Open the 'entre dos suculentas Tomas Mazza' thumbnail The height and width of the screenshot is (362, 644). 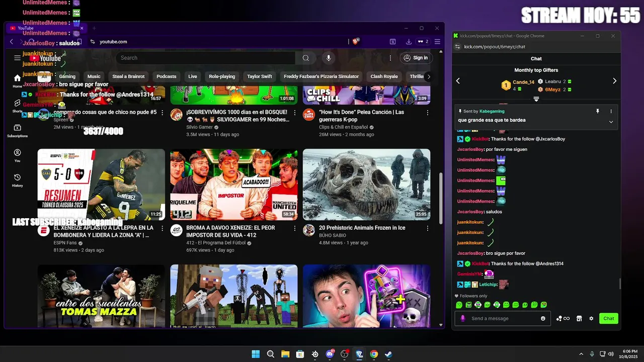[x=101, y=296]
